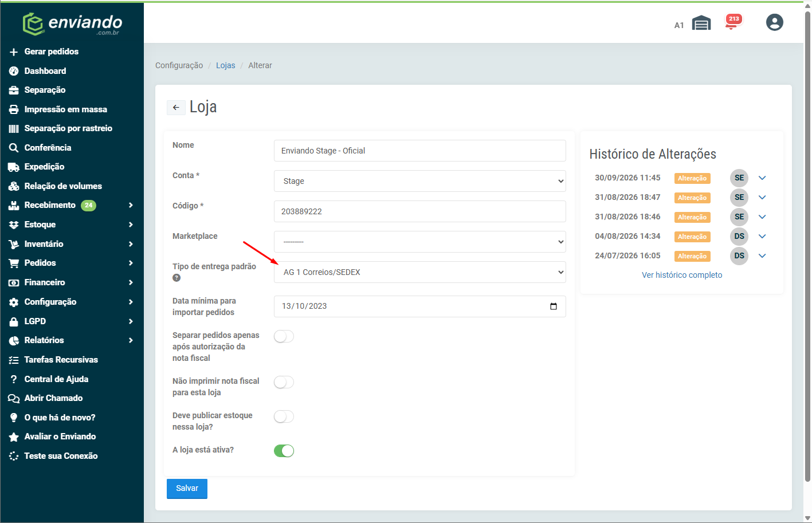Expand the 04/08/2026 14:34 history entry
The width and height of the screenshot is (812, 523).
coord(762,237)
